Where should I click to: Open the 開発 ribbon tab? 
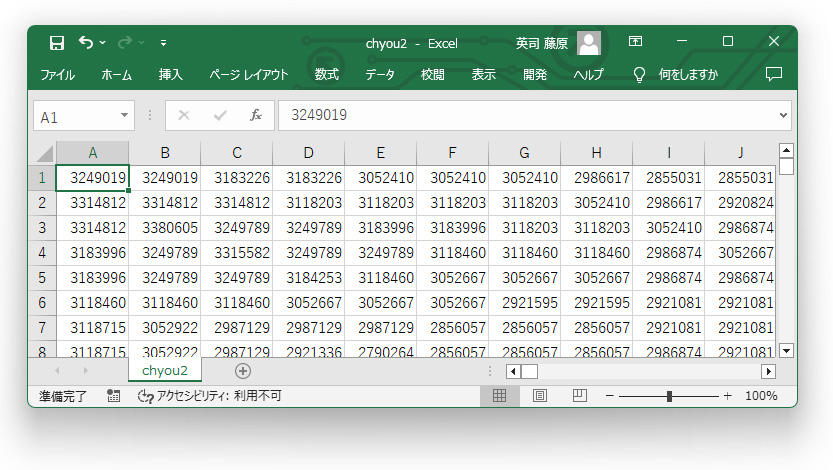coord(534,74)
